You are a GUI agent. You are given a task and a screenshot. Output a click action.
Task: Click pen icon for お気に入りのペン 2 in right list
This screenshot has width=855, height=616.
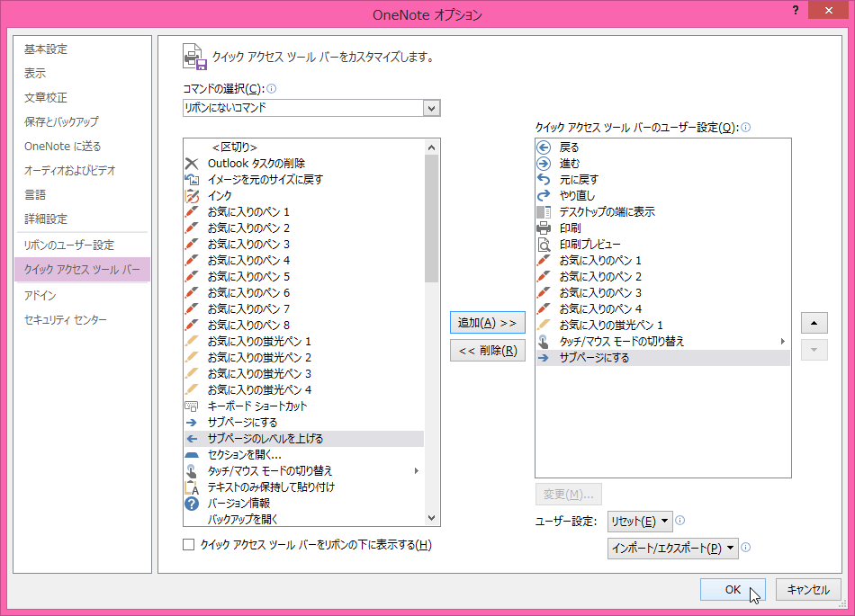click(x=544, y=277)
